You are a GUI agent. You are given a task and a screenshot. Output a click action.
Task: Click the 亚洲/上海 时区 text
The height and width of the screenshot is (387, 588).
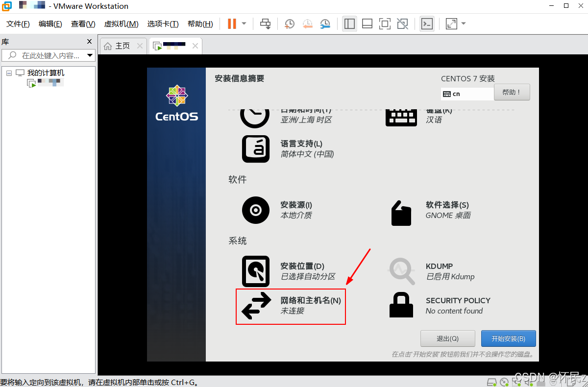click(x=306, y=120)
